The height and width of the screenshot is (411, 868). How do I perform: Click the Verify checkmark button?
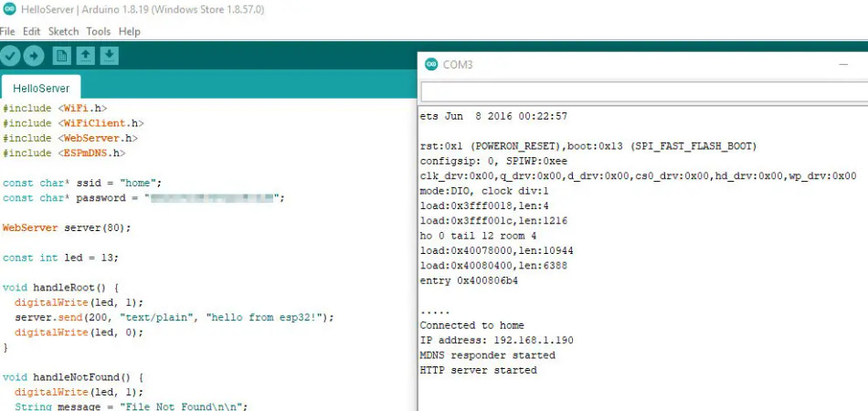point(10,56)
